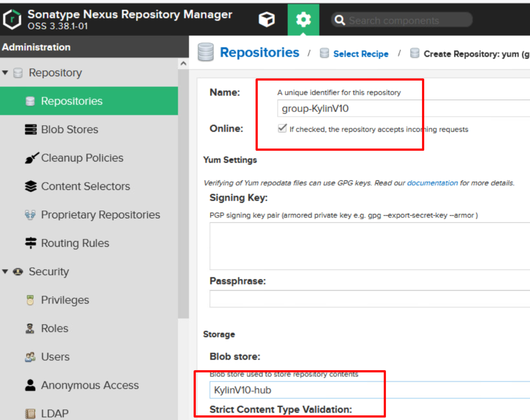
Task: Click the Anonymous Access person icon
Action: [30, 385]
